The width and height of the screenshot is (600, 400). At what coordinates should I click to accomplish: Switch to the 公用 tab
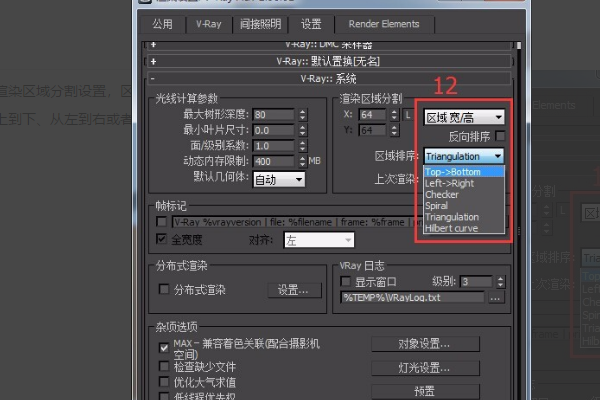point(163,24)
